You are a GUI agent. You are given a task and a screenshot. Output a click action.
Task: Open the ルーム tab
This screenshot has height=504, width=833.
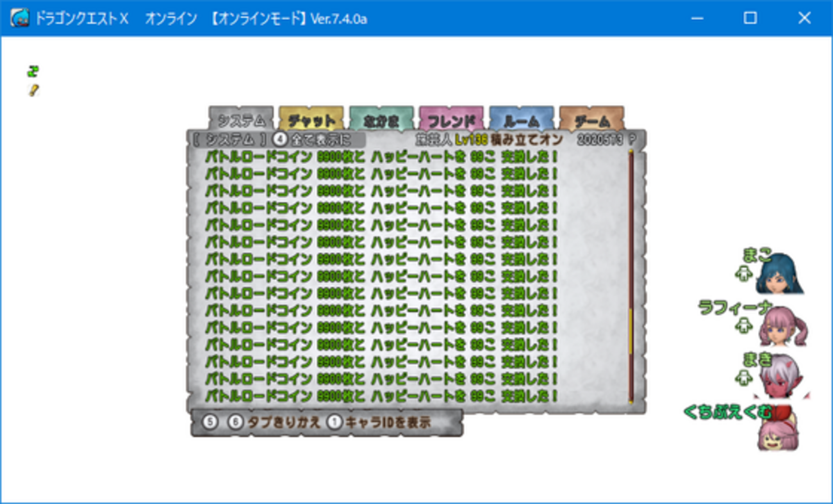coord(521,118)
